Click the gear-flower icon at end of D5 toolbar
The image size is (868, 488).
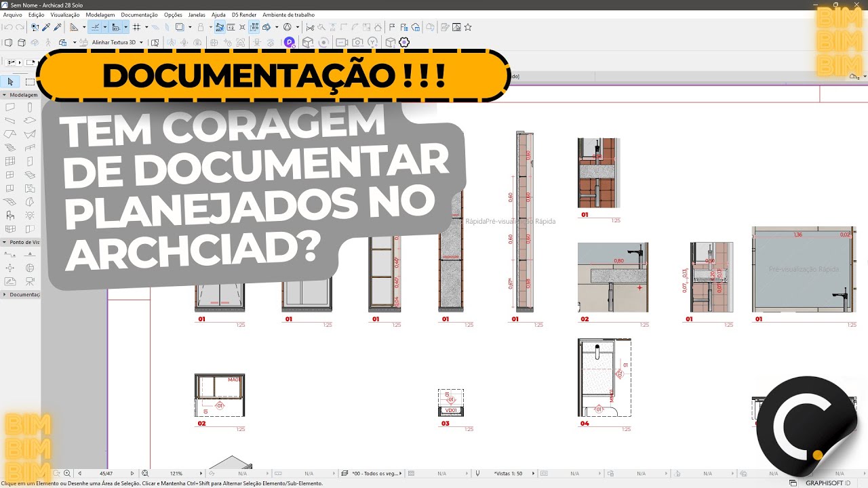pyautogui.click(x=403, y=43)
